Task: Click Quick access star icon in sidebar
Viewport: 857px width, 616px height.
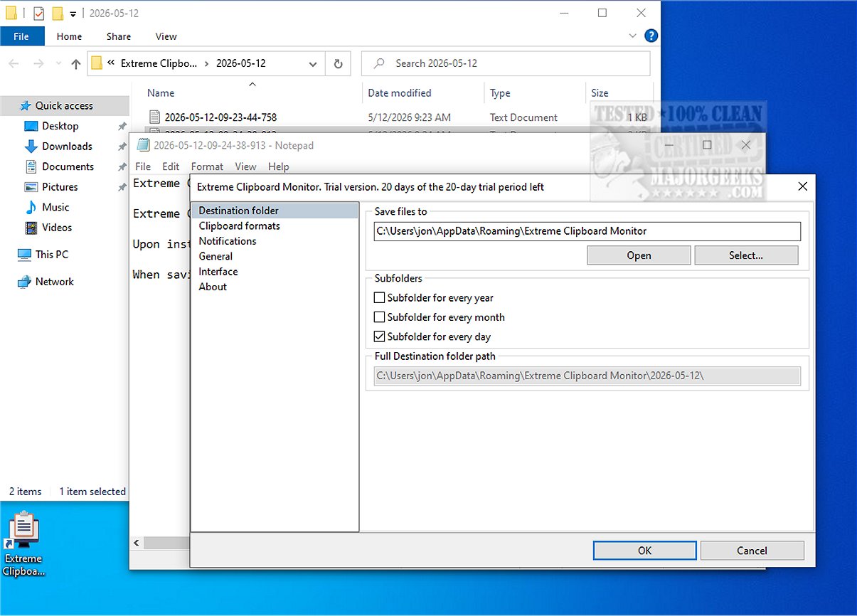Action: [x=26, y=105]
